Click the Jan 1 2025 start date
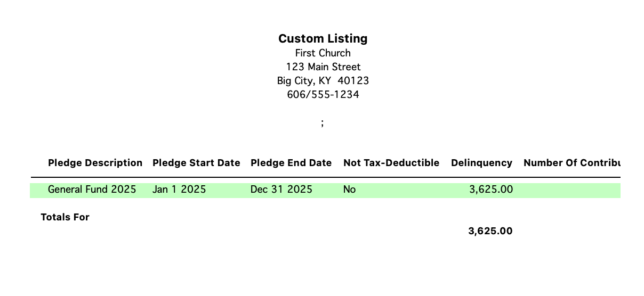 (179, 190)
